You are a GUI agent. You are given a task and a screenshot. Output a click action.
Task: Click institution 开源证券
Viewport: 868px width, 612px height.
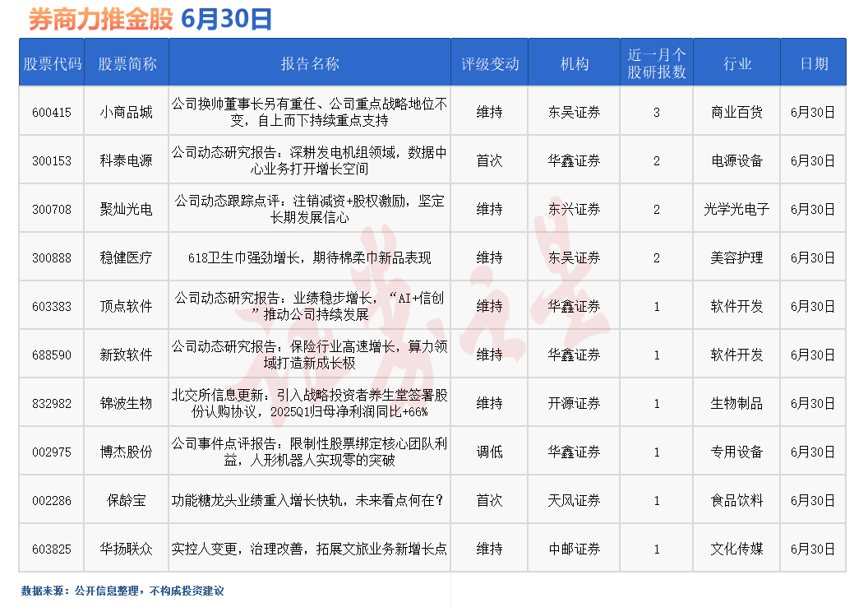coord(574,404)
